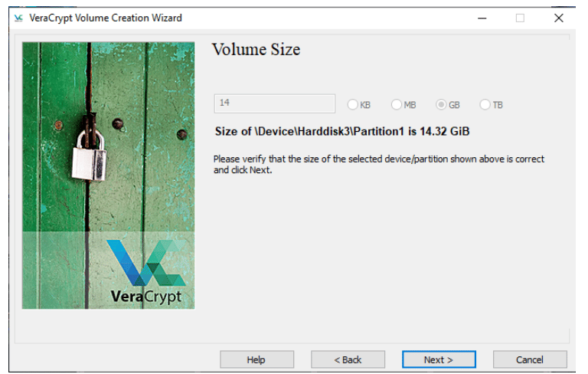Cancel the volume creation wizard
This screenshot has width=588, height=374.
pos(530,359)
